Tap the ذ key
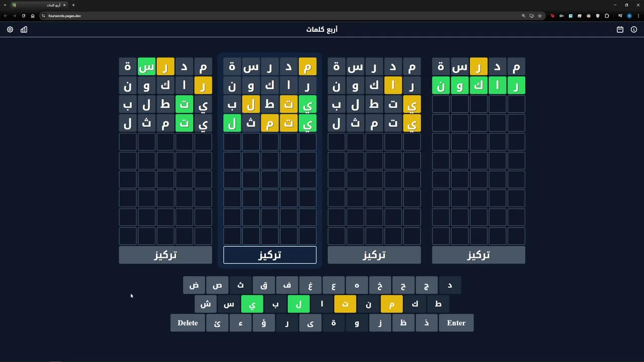644x362 pixels. pyautogui.click(x=427, y=323)
